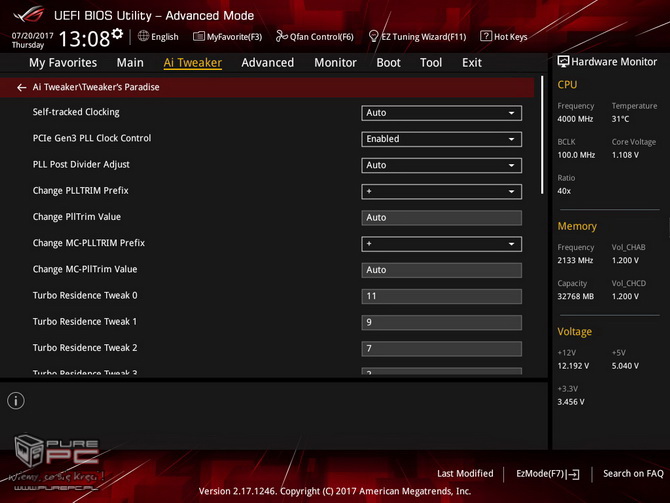Open the clock settings gear icon
Viewport: 670px width, 503px height.
pyautogui.click(x=117, y=34)
